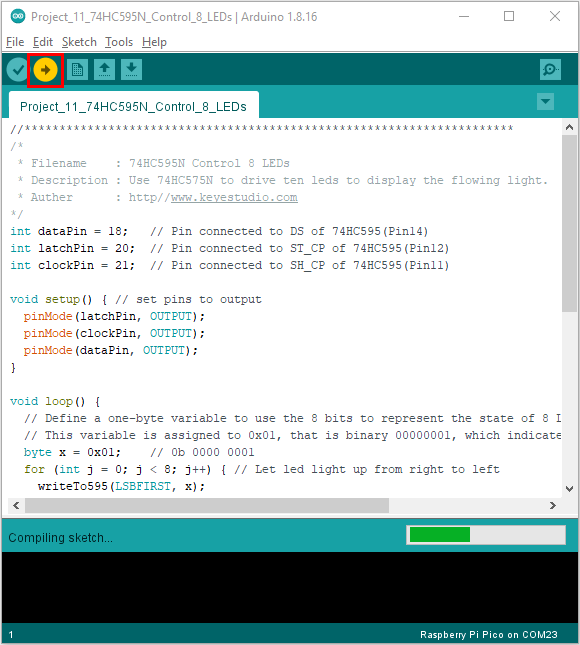Open the File menu
Image resolution: width=580 pixels, height=645 pixels.
pos(15,42)
